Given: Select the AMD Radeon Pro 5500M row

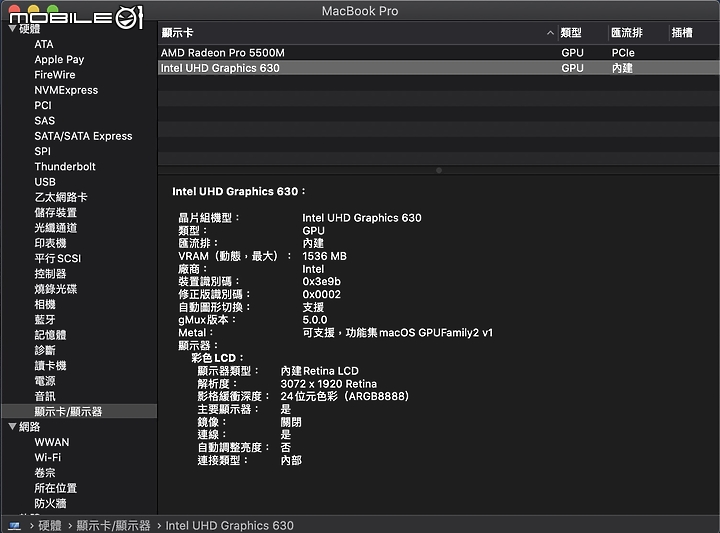Looking at the screenshot, I should click(x=439, y=52).
